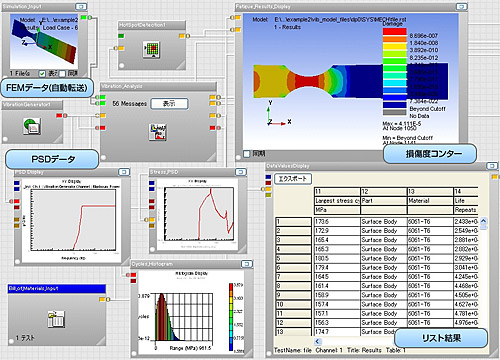Screen dimensions: 500x360
Task: Select the Bill_of_Materials_Input title bar
Action: pyautogui.click(x=57, y=289)
